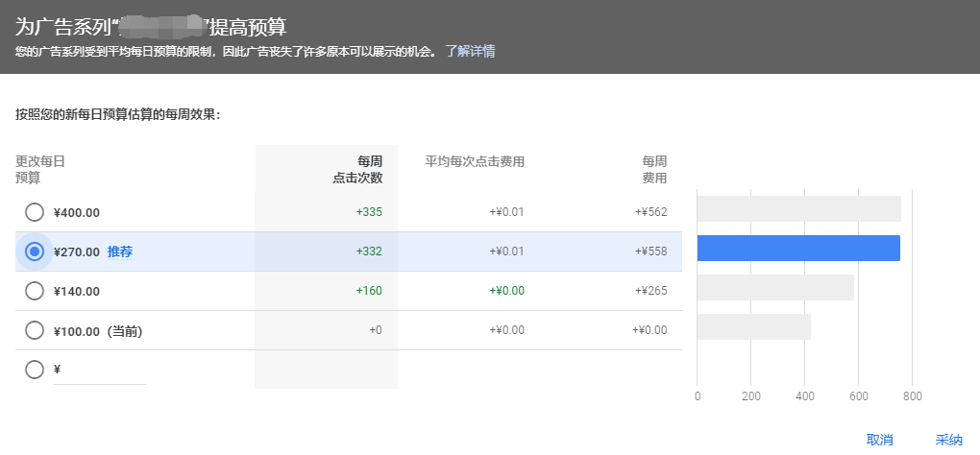The width and height of the screenshot is (980, 455).
Task: Select the current ¥100.00 budget radio button
Action: click(x=35, y=330)
